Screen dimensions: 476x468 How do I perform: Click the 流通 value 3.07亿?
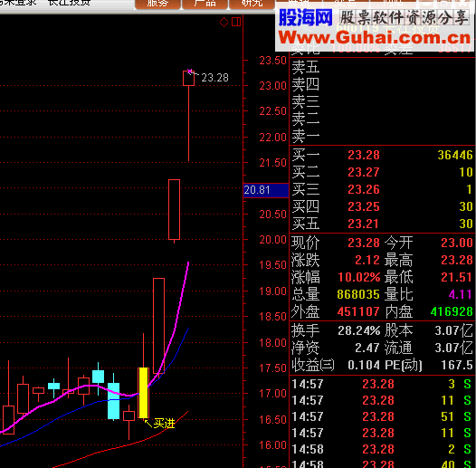tap(453, 348)
